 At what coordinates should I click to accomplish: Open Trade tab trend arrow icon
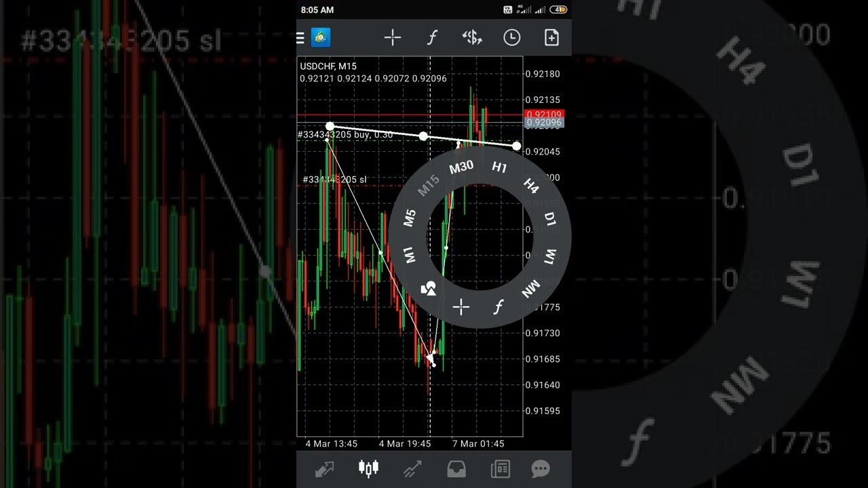[412, 469]
